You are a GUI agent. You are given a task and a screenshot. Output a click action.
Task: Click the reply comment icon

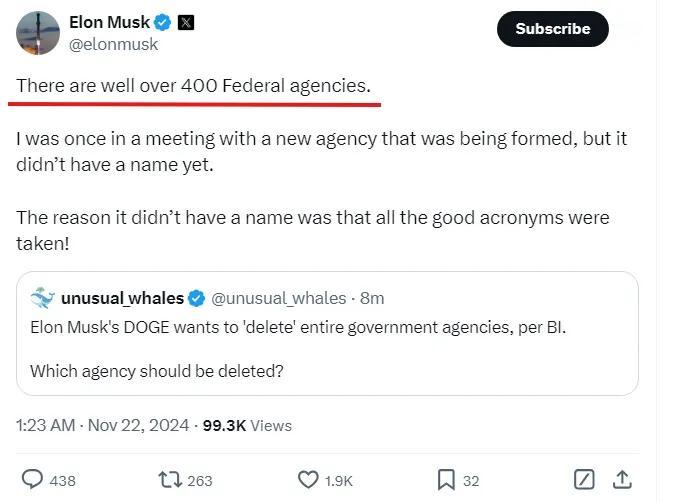pyautogui.click(x=33, y=479)
